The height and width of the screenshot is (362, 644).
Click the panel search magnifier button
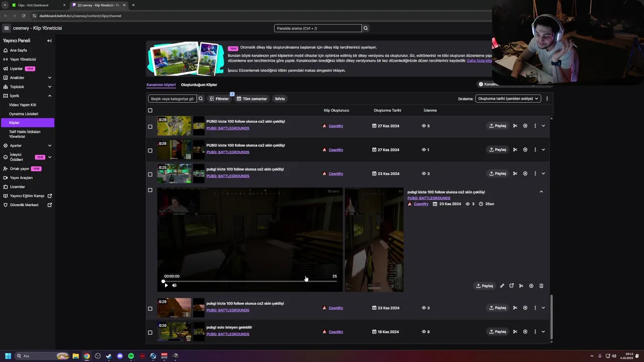(x=366, y=28)
